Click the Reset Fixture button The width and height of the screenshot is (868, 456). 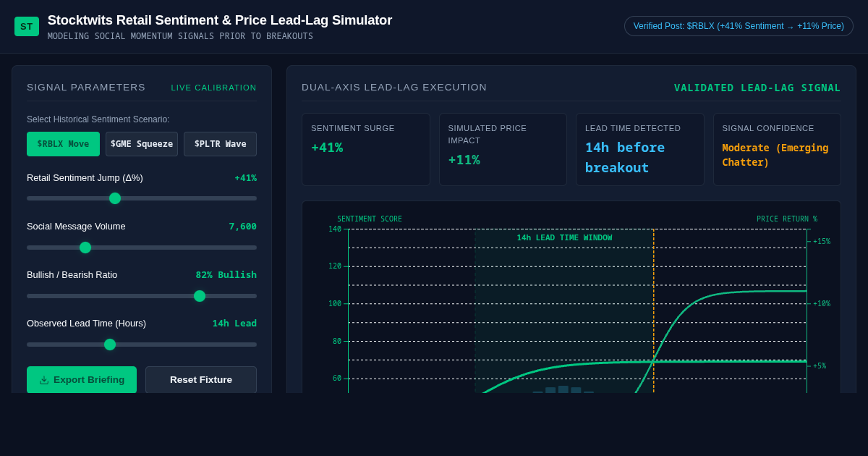[x=201, y=380]
